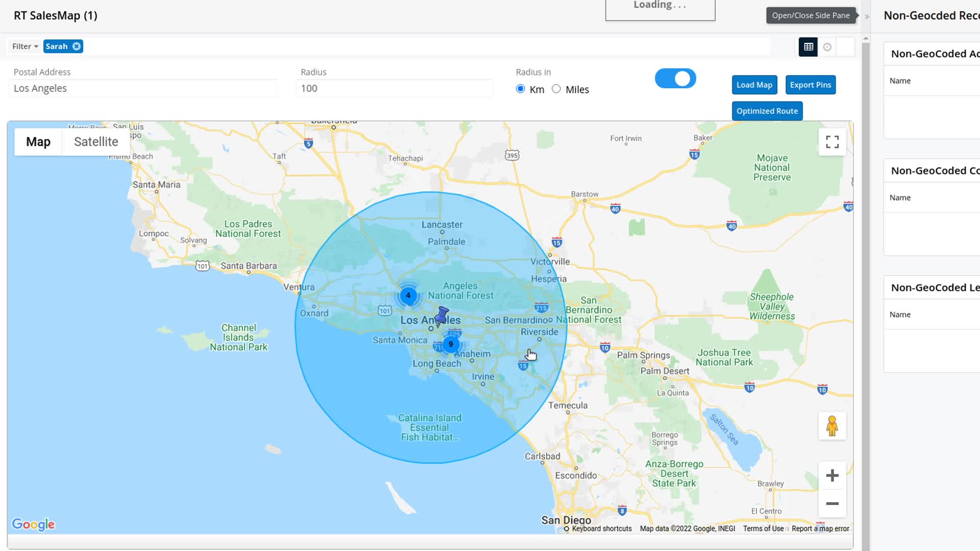The width and height of the screenshot is (980, 551).
Task: Toggle fullscreen map view
Action: click(x=832, y=142)
